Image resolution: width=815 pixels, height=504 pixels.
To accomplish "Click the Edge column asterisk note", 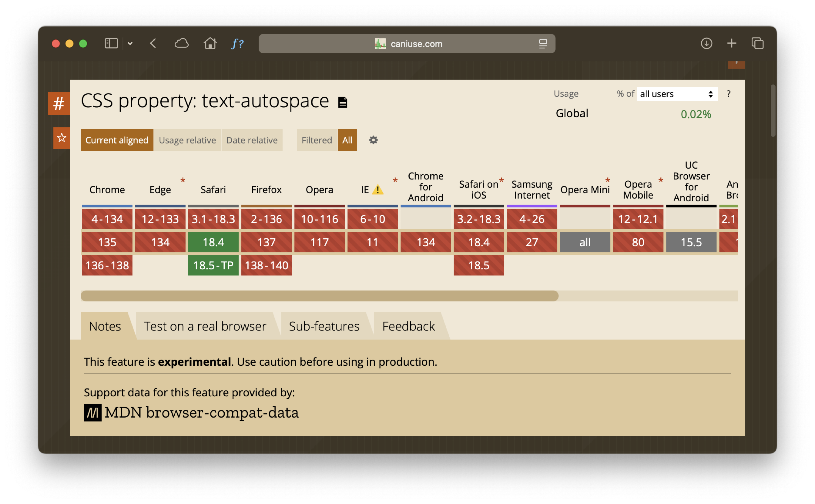I will click(x=183, y=181).
